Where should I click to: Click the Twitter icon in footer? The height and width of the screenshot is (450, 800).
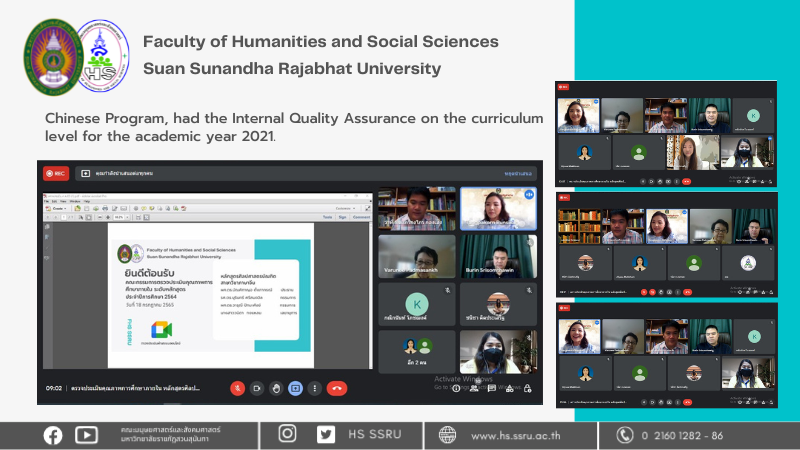pyautogui.click(x=326, y=434)
